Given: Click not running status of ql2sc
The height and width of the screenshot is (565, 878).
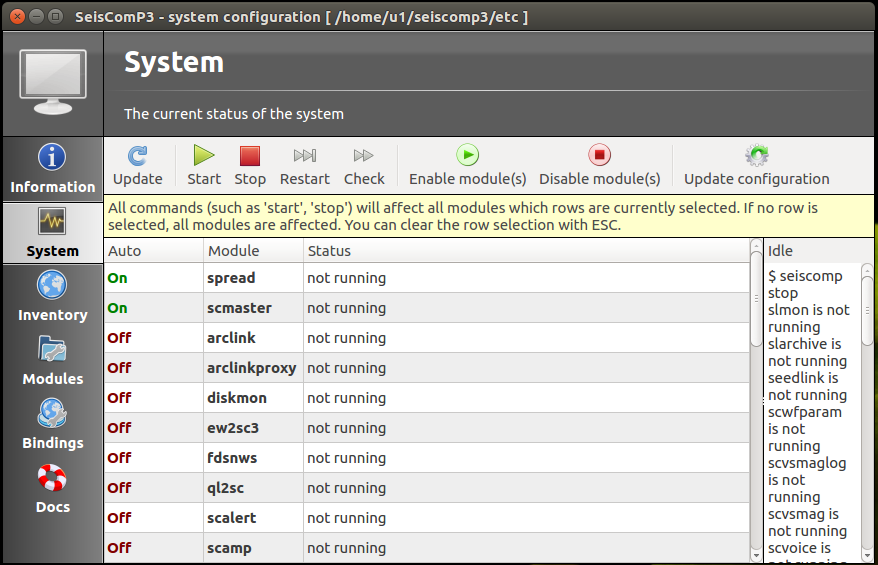Looking at the screenshot, I should pyautogui.click(x=347, y=488).
